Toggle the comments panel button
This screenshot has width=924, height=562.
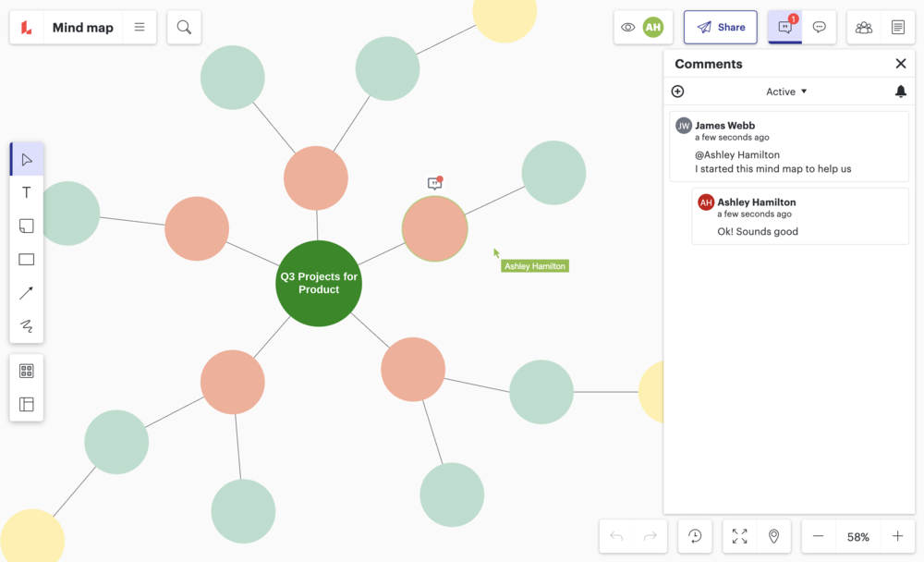pos(785,28)
